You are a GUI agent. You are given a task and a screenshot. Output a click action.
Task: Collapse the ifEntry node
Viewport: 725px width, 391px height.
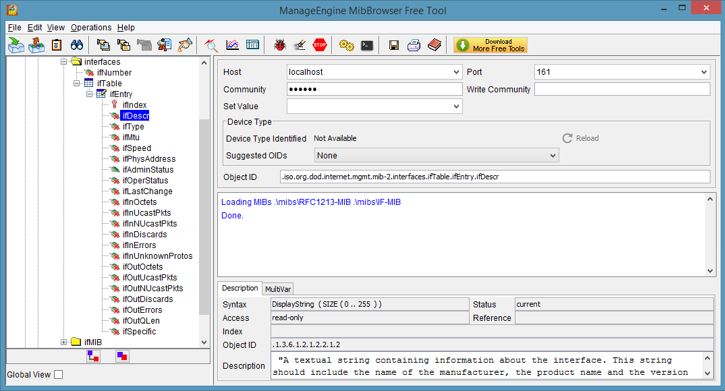tap(89, 94)
